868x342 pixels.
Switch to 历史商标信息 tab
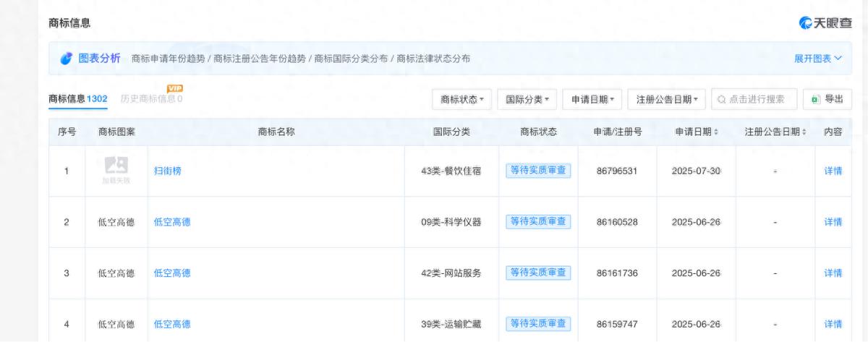[x=151, y=99]
